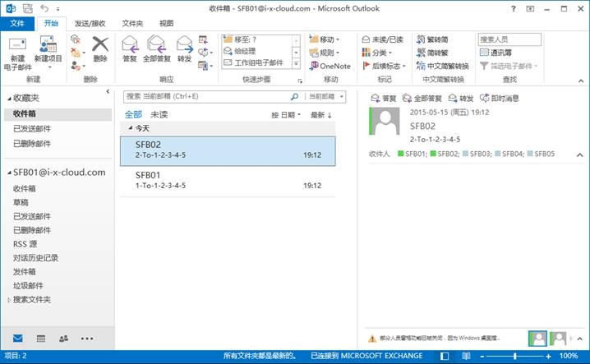Collapse the 今天 message group
Screen dimensions: 590x364
[x=130, y=128]
